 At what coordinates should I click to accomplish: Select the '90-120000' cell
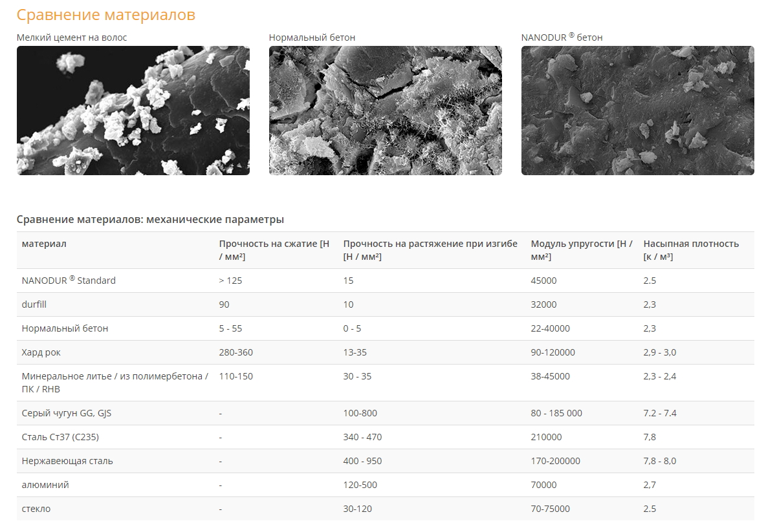553,352
